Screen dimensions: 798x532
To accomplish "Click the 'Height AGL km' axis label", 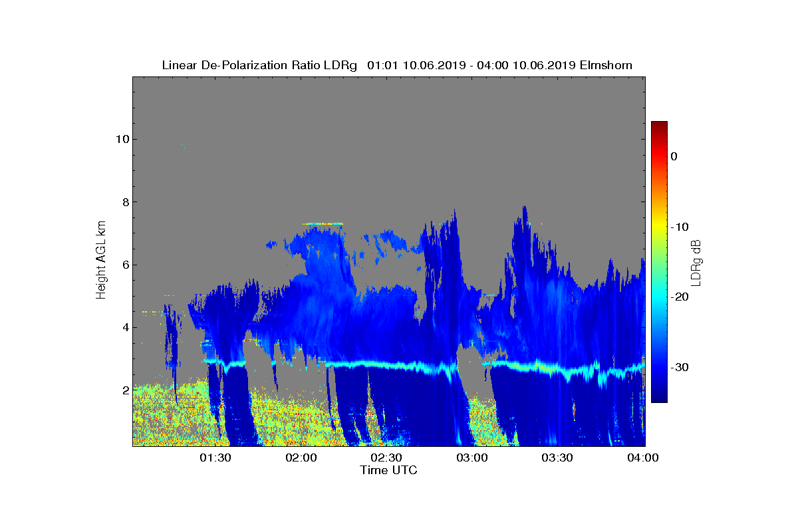I will (x=101, y=261).
